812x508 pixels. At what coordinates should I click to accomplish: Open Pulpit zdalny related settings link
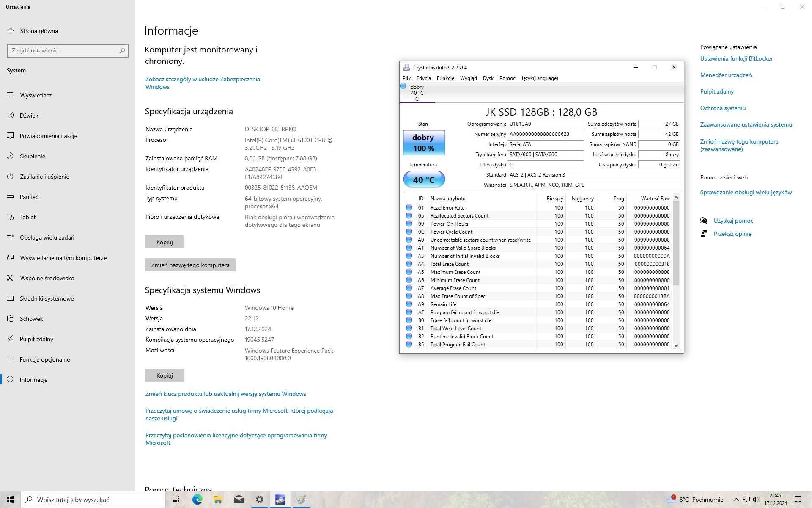coord(717,91)
